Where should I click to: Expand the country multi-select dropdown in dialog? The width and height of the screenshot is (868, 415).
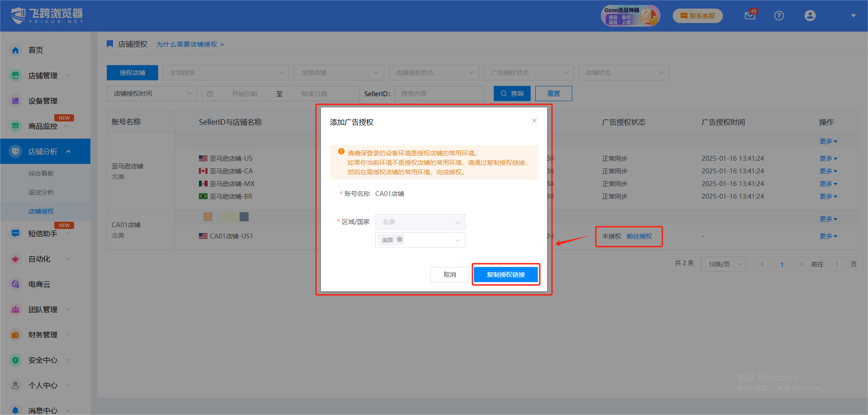tap(457, 240)
